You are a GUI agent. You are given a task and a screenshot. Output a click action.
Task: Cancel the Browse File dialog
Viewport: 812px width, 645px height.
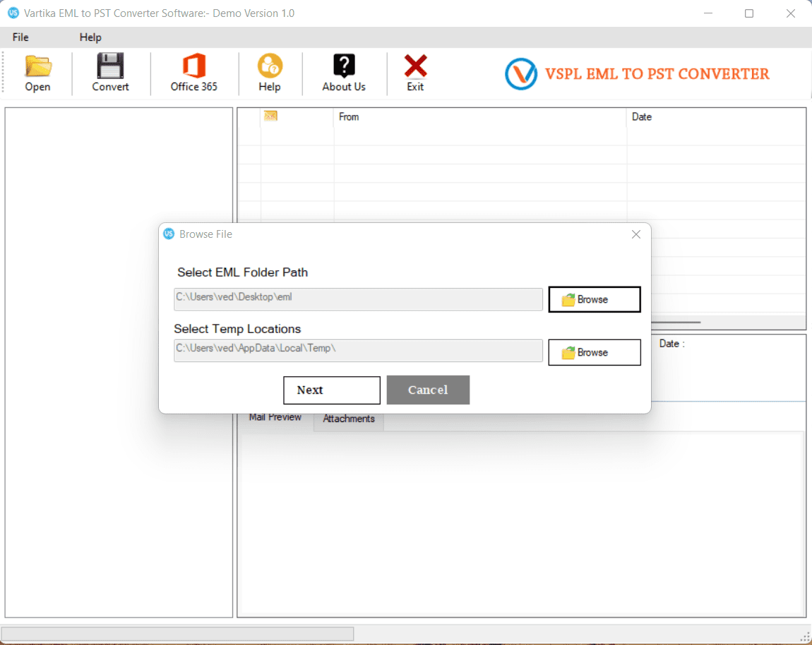click(429, 390)
